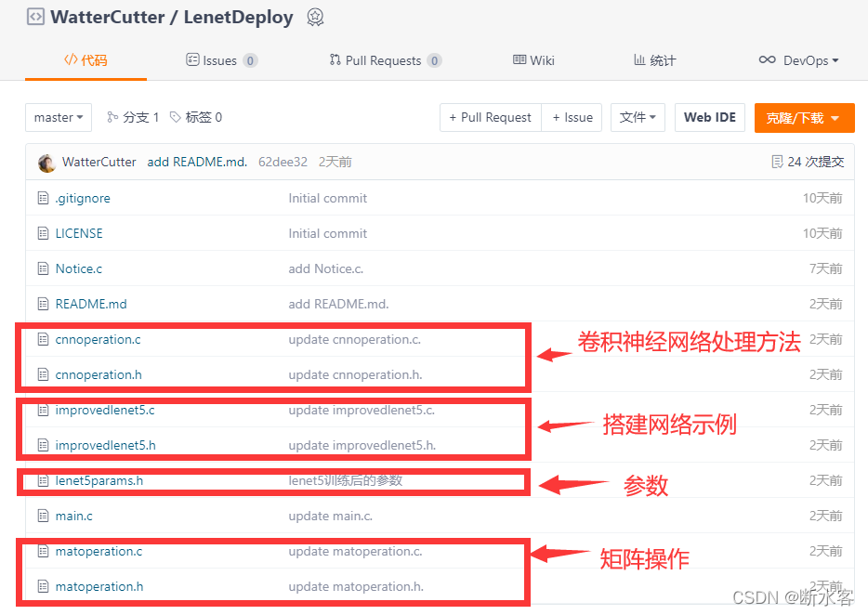View the 24 次提交 commit history

[815, 162]
